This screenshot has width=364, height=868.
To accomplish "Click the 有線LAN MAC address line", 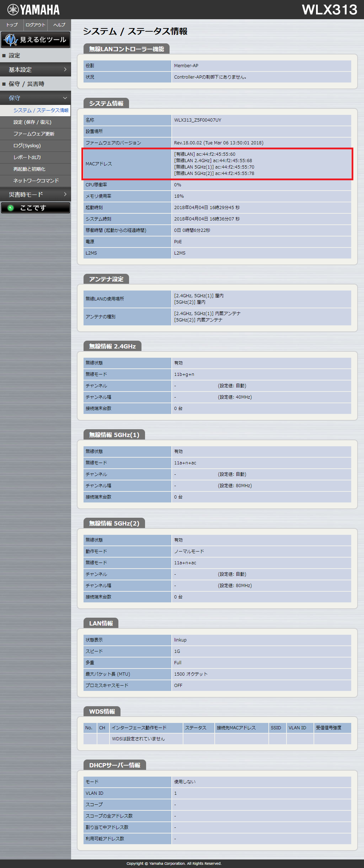I will click(x=205, y=154).
